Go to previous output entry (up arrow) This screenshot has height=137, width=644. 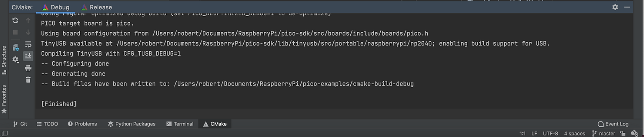coord(28,20)
